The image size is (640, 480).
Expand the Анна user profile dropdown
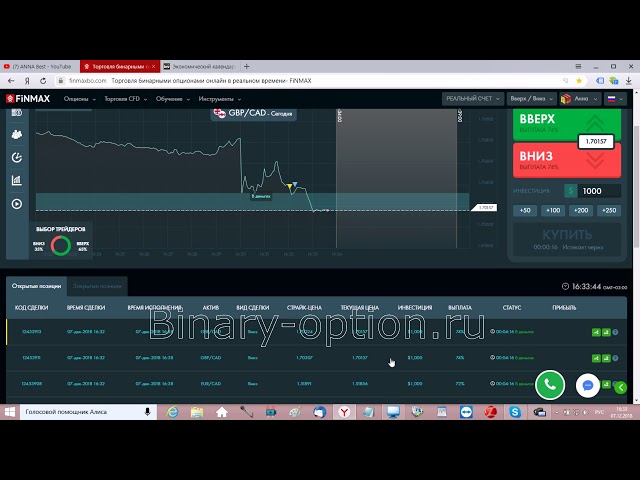tap(581, 99)
